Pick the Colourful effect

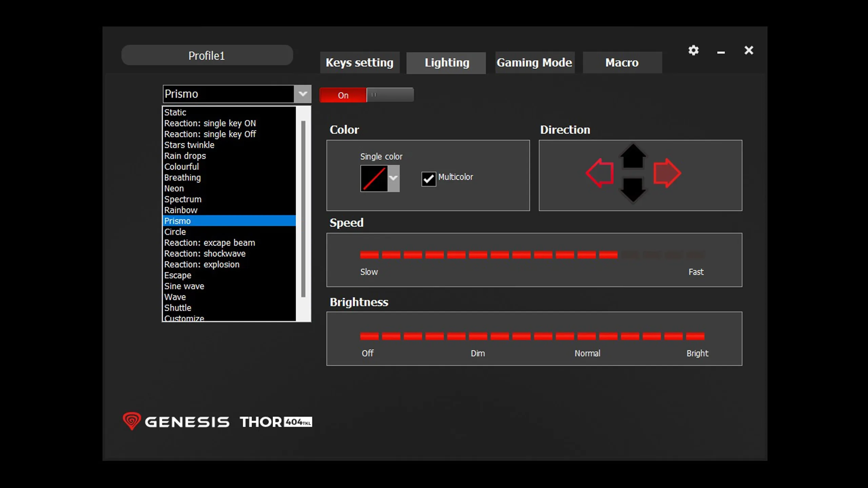coord(229,166)
